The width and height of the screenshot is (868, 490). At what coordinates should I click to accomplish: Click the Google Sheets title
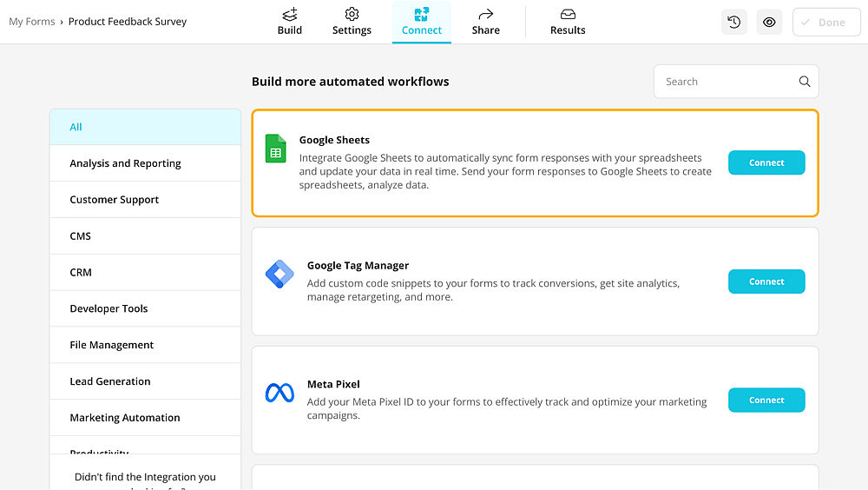[334, 140]
